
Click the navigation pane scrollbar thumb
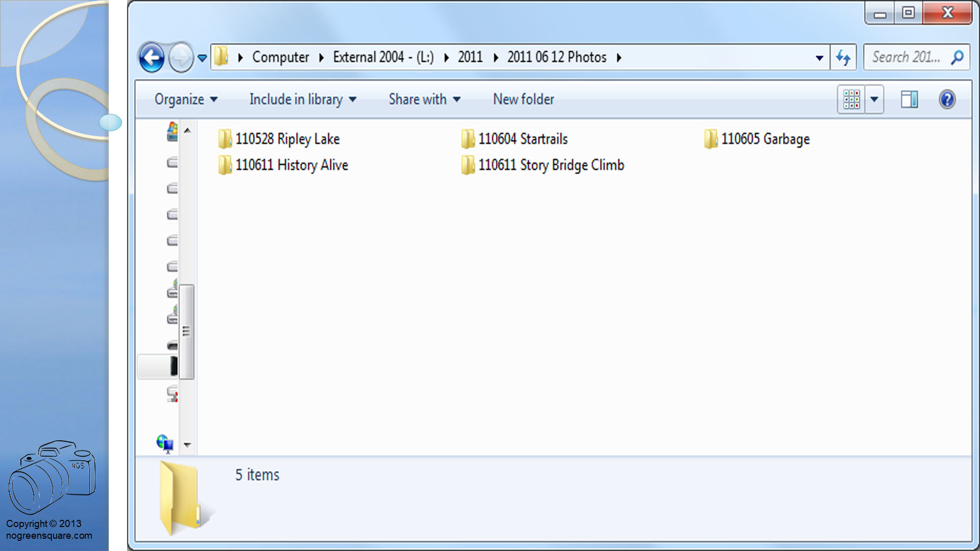coord(186,332)
